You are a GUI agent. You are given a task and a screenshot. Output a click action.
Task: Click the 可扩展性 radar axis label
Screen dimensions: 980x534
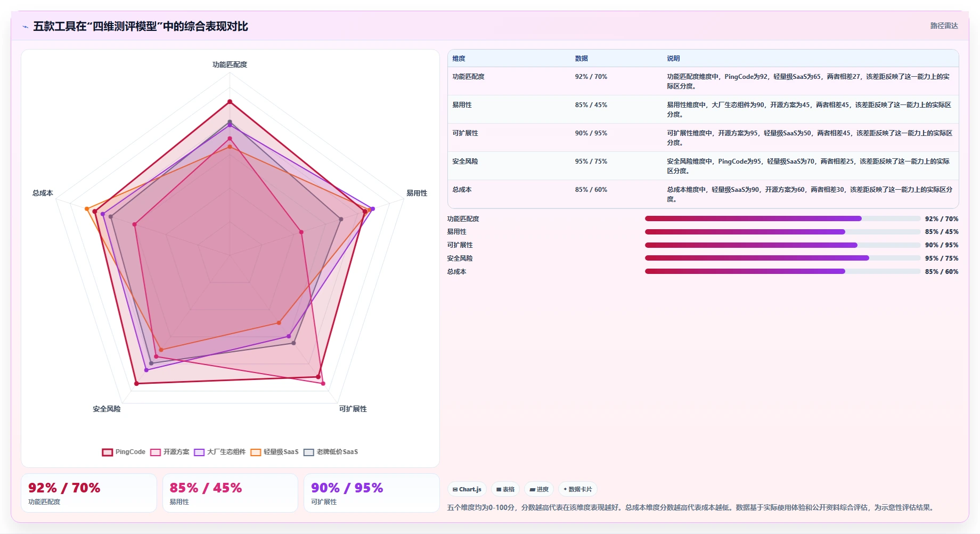pos(353,409)
